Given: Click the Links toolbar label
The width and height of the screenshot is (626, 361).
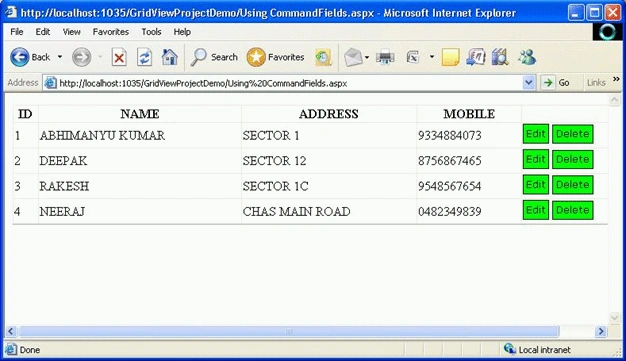Looking at the screenshot, I should pyautogui.click(x=596, y=83).
